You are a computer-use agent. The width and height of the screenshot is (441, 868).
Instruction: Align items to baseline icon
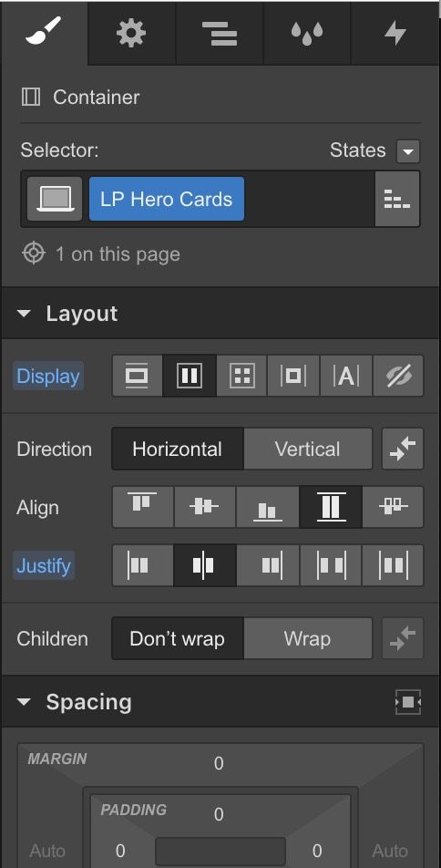(x=393, y=507)
